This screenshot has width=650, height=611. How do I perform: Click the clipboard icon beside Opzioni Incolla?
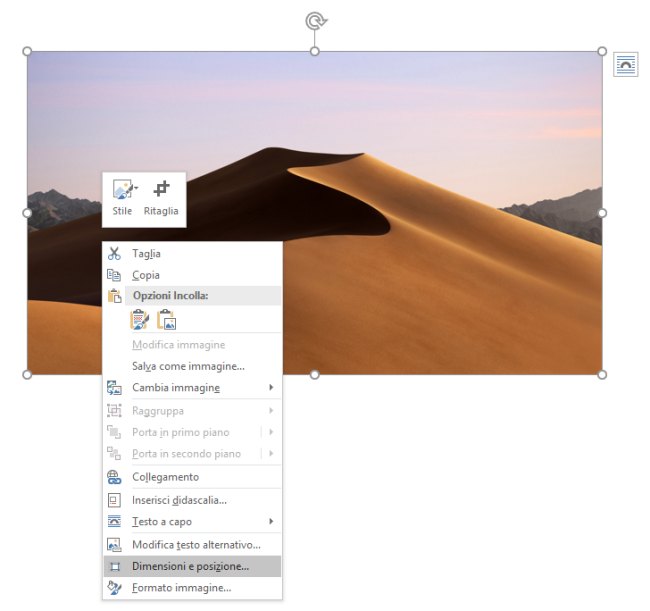point(114,296)
